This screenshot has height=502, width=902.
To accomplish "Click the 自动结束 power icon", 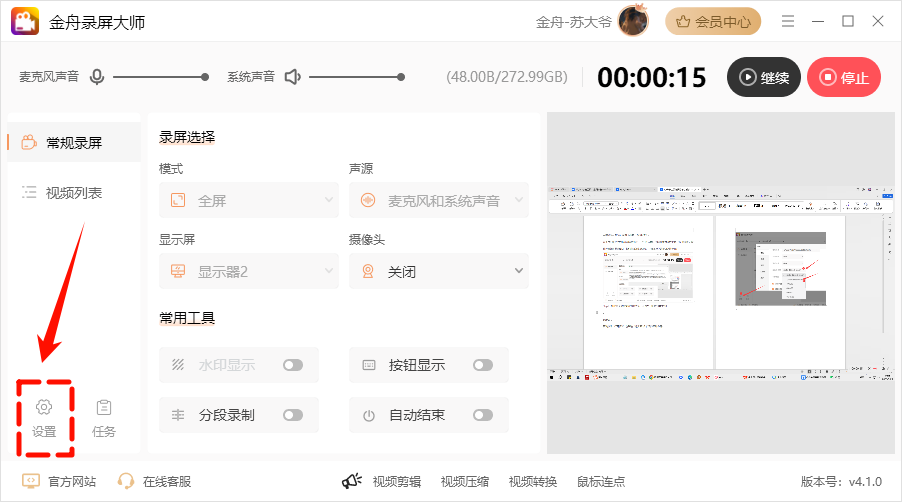I will point(369,415).
